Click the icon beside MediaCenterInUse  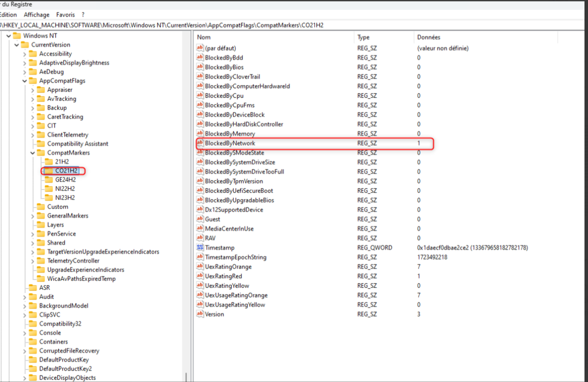pos(200,229)
